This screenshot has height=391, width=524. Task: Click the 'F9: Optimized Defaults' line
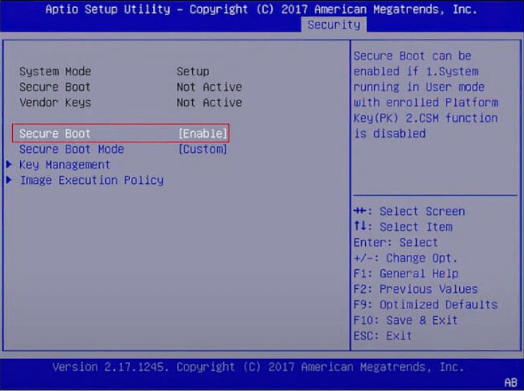click(425, 304)
